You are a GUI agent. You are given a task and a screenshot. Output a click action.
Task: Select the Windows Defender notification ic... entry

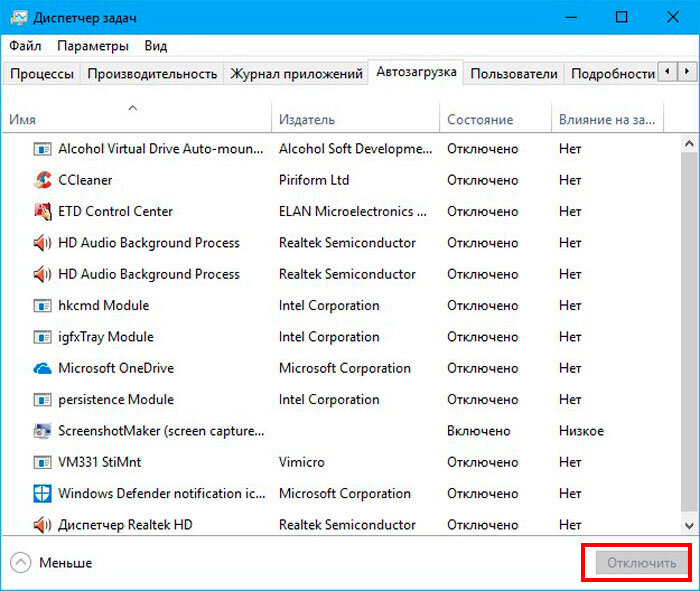pyautogui.click(x=162, y=494)
